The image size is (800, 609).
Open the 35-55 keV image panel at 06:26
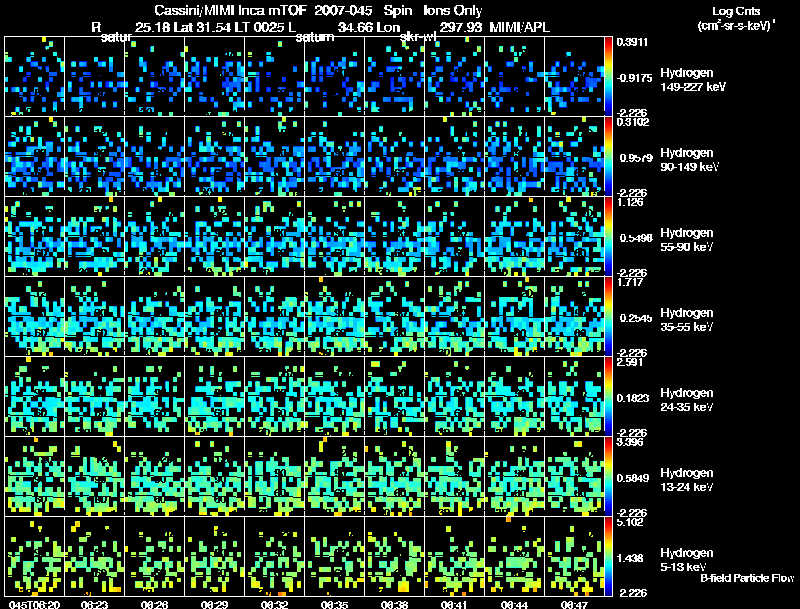point(155,316)
